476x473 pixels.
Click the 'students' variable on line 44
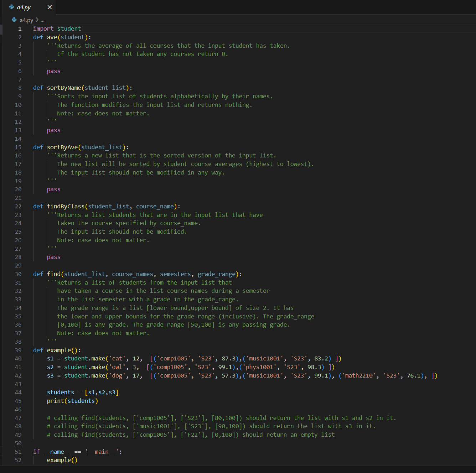coord(61,393)
